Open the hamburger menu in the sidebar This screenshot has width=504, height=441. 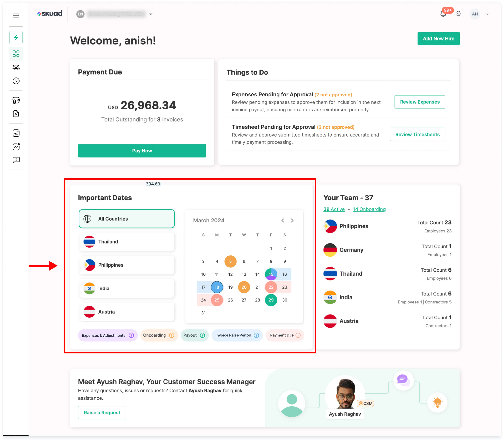coord(16,15)
